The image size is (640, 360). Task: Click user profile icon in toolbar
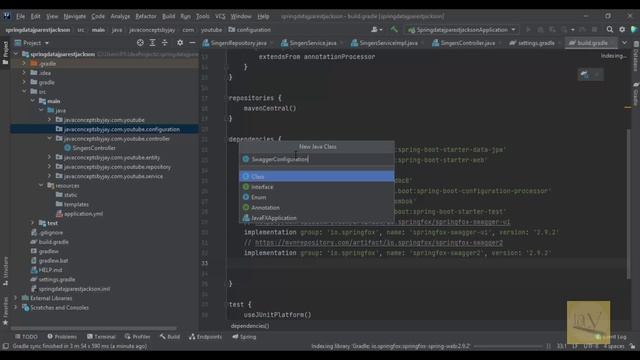(x=376, y=29)
